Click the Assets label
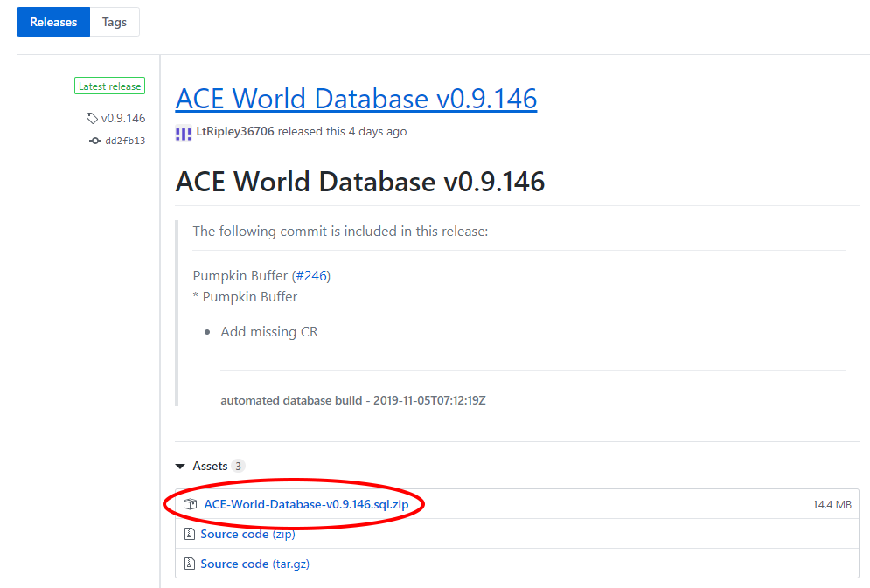Screen dimensions: 870x588 [211, 466]
